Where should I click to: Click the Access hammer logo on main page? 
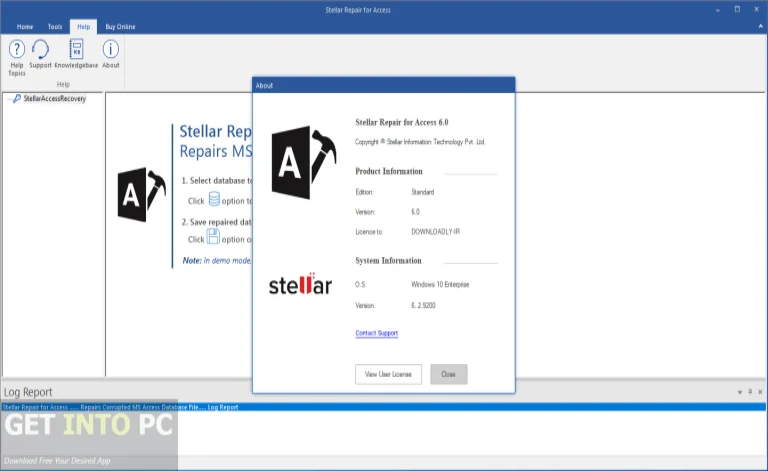tap(142, 194)
